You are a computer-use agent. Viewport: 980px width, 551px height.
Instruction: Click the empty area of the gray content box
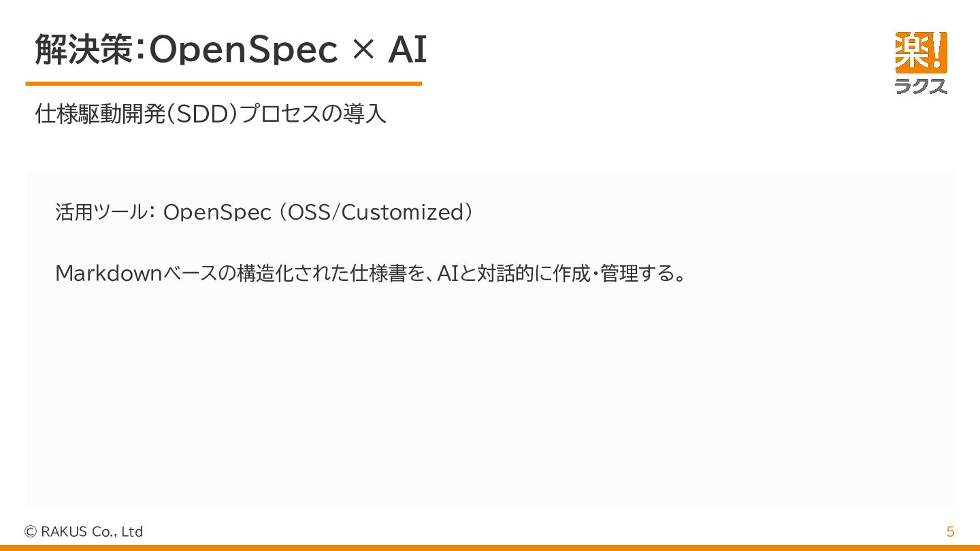coord(490,401)
